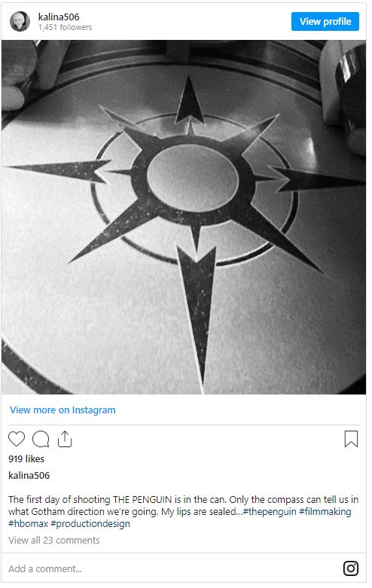This screenshot has height=588, width=372.
Task: Share the post using the share icon
Action: pos(65,439)
